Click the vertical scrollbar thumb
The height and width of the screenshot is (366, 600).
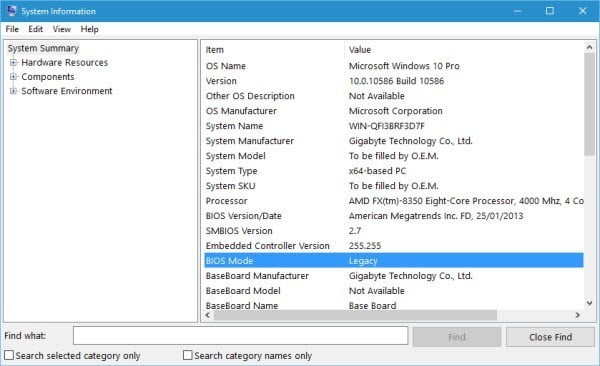pos(589,104)
